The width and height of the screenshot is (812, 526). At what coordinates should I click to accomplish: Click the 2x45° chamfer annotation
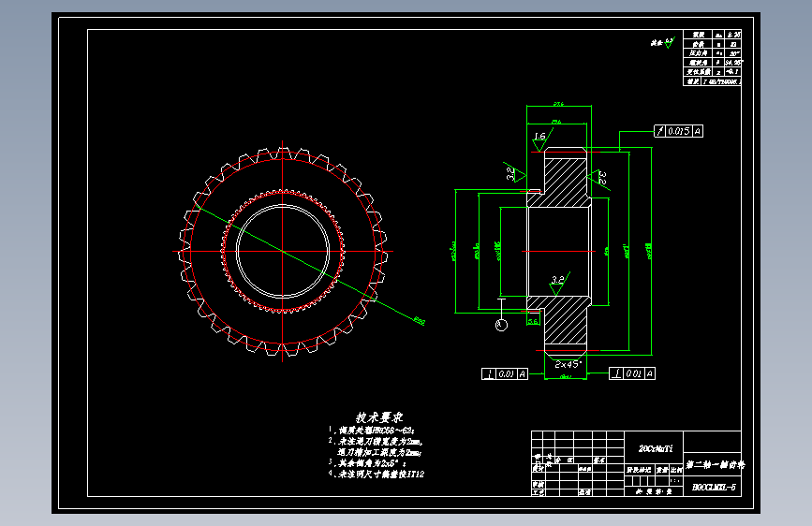coord(568,364)
